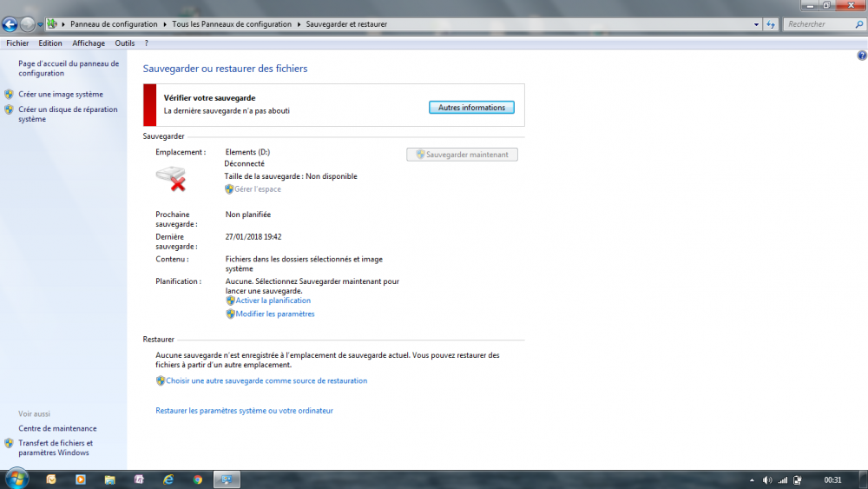Screen dimensions: 868x489
Task: Open the Outils menu
Action: click(x=124, y=43)
